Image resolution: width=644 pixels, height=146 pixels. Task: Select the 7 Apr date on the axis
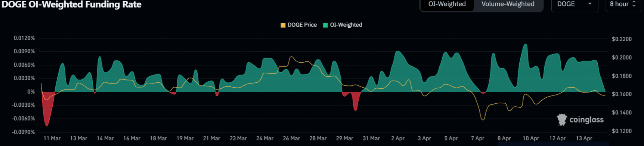(477, 138)
